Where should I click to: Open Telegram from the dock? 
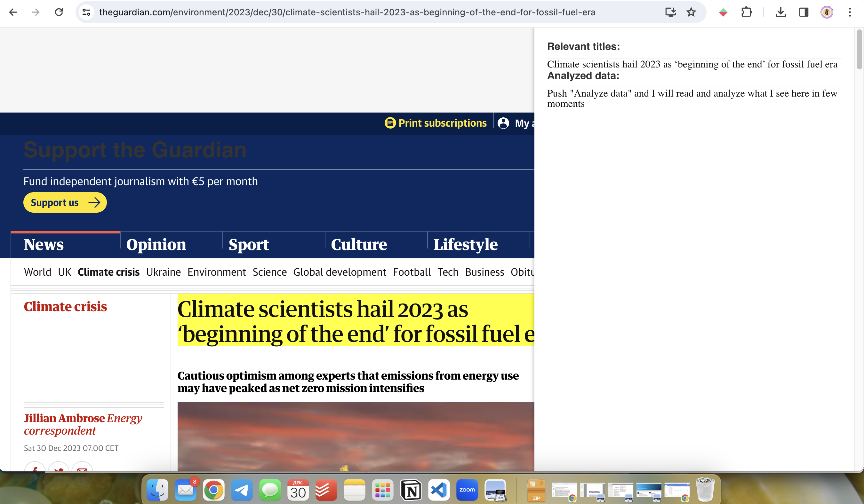(x=241, y=490)
